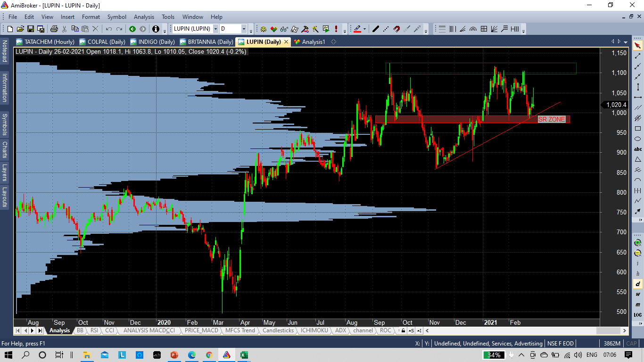Click the New document icon
This screenshot has height=362, width=644.
coord(10,29)
